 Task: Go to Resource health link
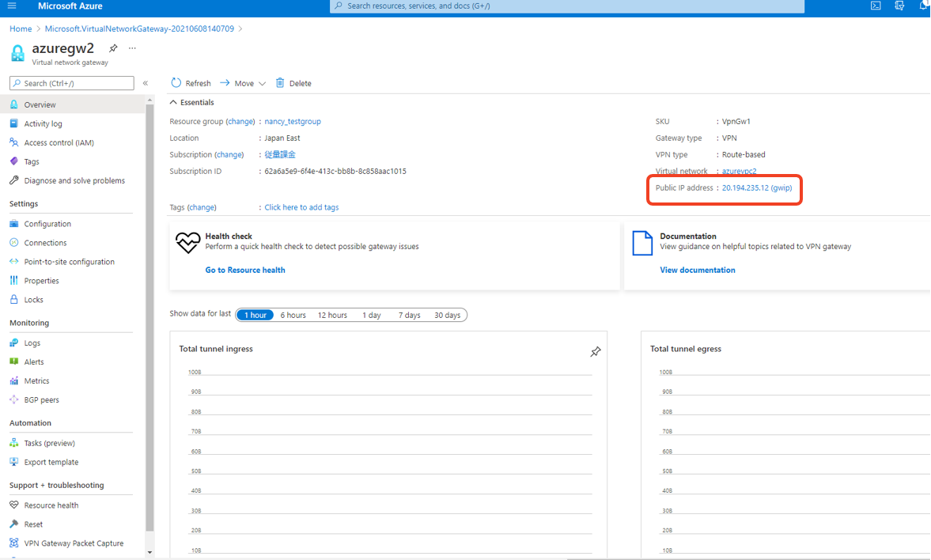pyautogui.click(x=245, y=271)
